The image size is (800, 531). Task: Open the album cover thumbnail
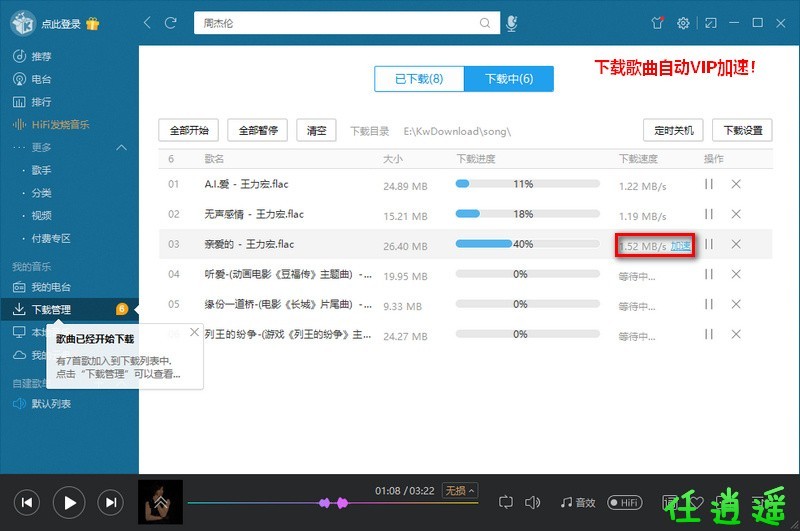click(160, 502)
